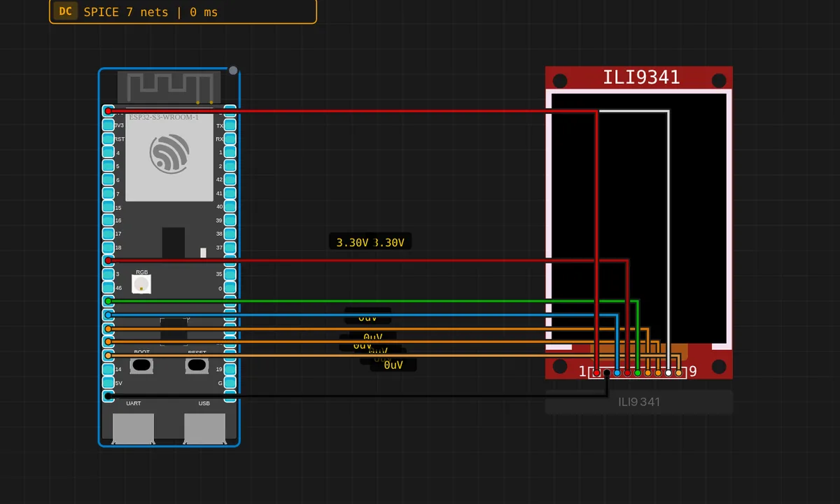Viewport: 840px width, 504px height.
Task: Click the blue wire pad on the ILI9341 header
Action: pyautogui.click(x=617, y=373)
